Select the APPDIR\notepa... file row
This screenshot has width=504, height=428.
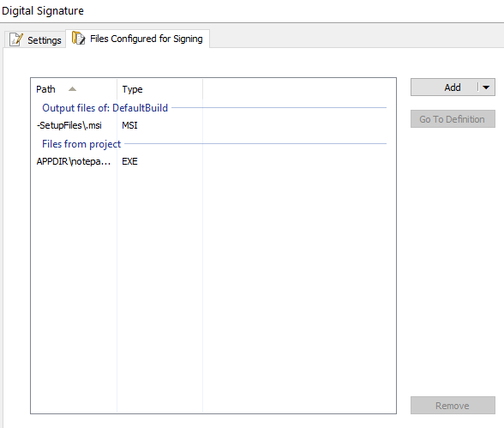[x=213, y=161]
